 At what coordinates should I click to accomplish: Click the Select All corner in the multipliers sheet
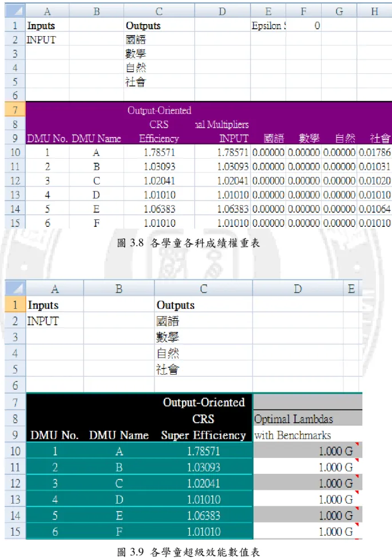pyautogui.click(x=15, y=11)
